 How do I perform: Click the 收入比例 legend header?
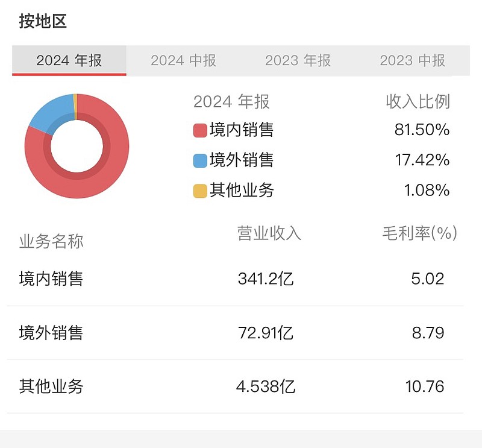418,101
